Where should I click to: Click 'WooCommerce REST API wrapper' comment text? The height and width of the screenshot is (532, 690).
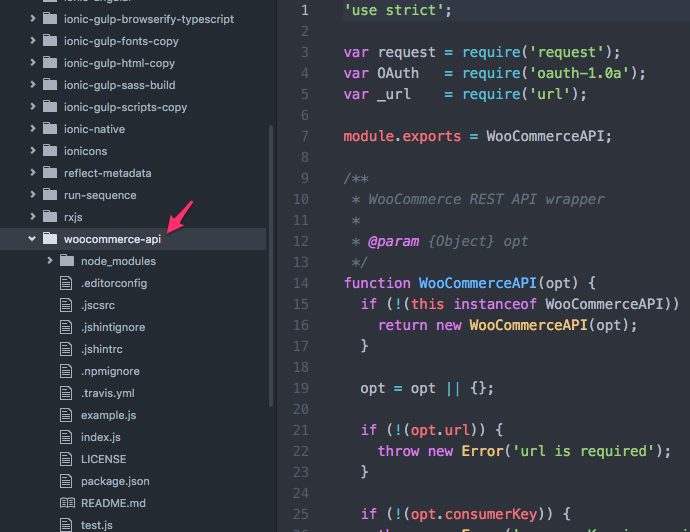486,199
